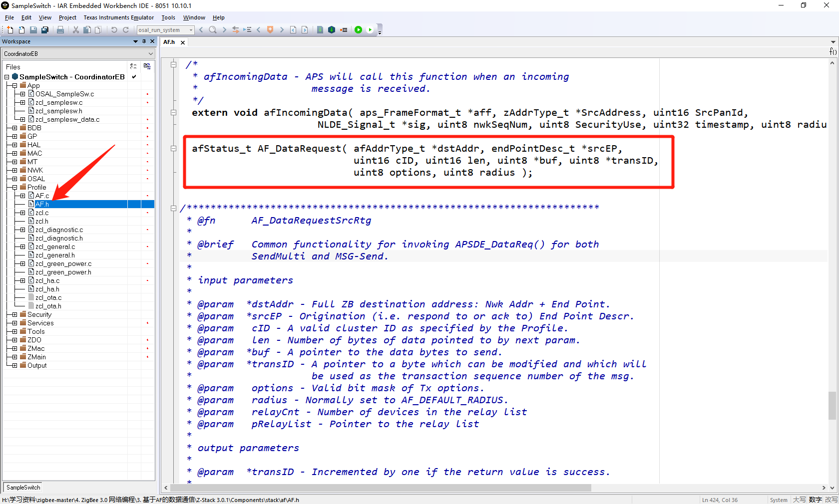Toggle the Workspace panel pin
The width and height of the screenshot is (839, 504).
[144, 41]
